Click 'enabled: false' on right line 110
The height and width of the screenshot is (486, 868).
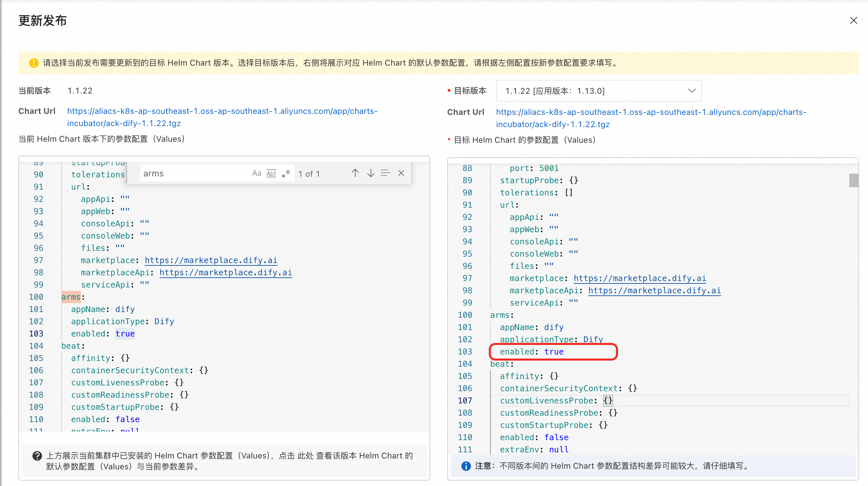(534, 437)
